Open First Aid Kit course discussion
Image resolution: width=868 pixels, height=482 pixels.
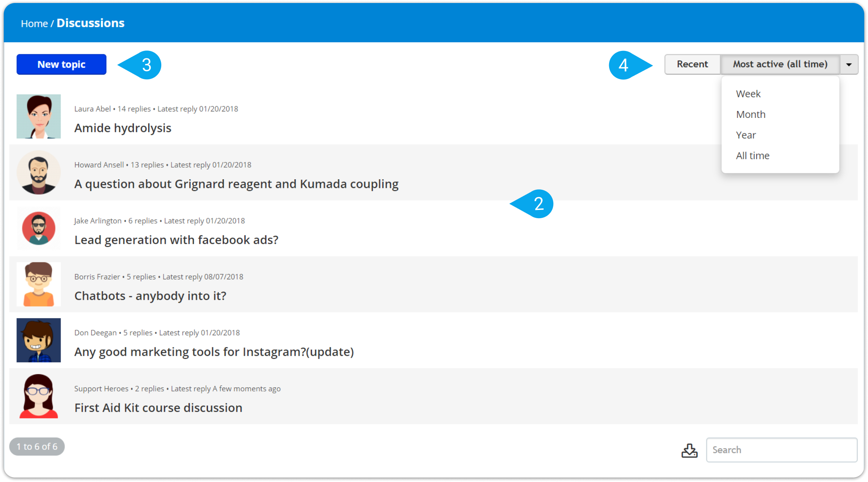158,408
